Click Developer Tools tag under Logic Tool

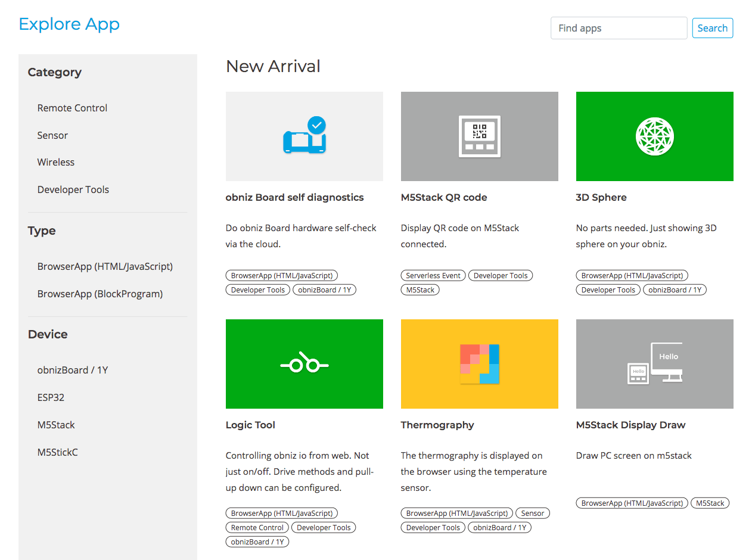[x=324, y=527]
